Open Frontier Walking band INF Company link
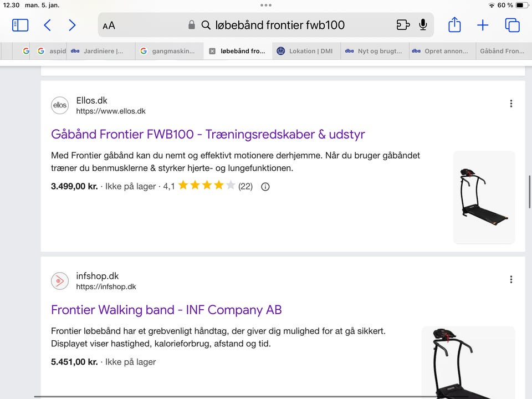 point(166,310)
